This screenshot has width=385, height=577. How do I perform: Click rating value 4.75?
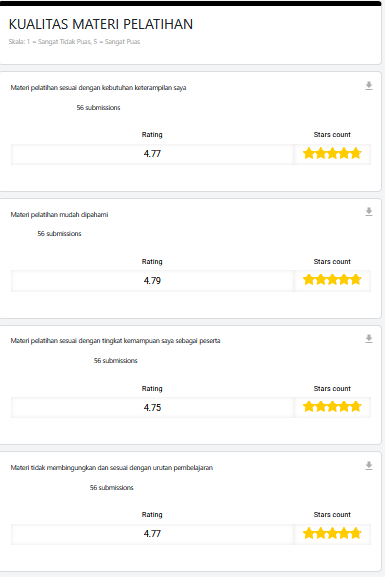[152, 408]
